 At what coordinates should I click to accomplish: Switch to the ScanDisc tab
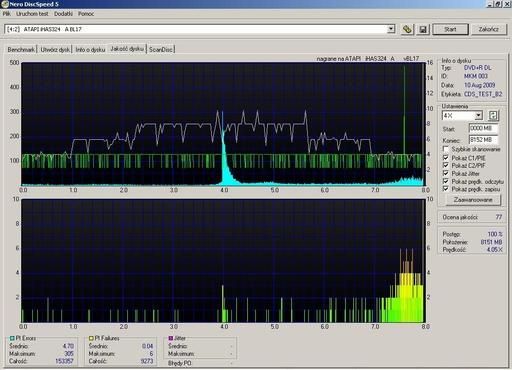pos(161,49)
